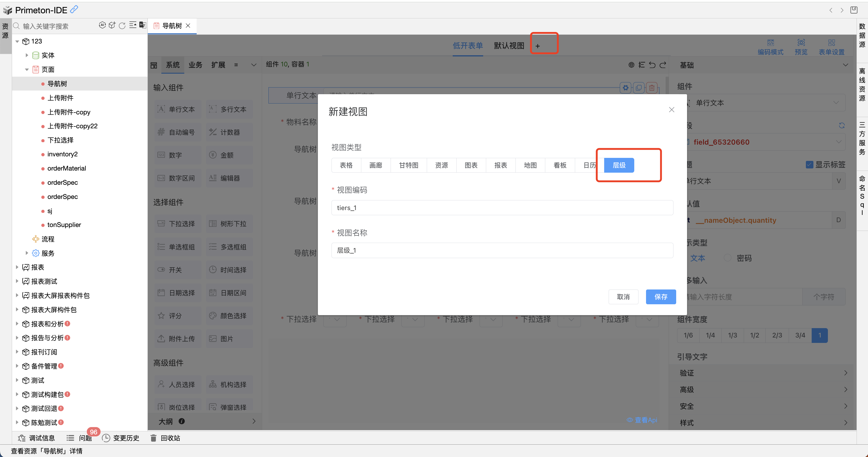
Task: Select the 密码 radio option
Action: (727, 258)
